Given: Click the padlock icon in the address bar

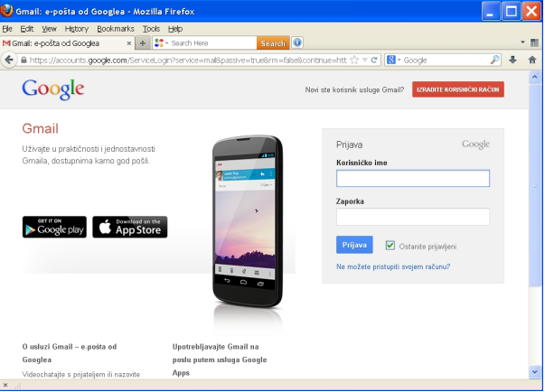Looking at the screenshot, I should coord(23,61).
